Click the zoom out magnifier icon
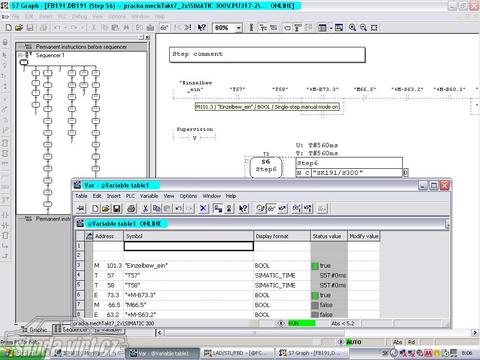480x360 pixels. tap(363, 28)
